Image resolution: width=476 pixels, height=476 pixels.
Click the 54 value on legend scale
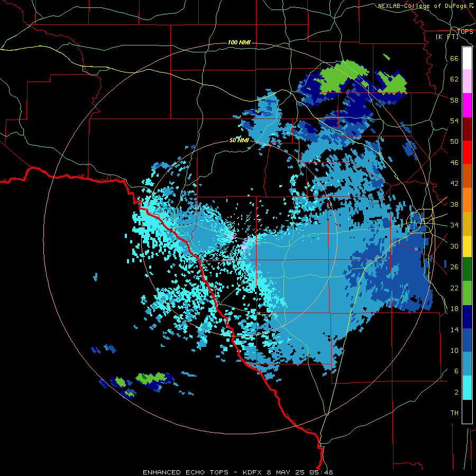(x=454, y=121)
